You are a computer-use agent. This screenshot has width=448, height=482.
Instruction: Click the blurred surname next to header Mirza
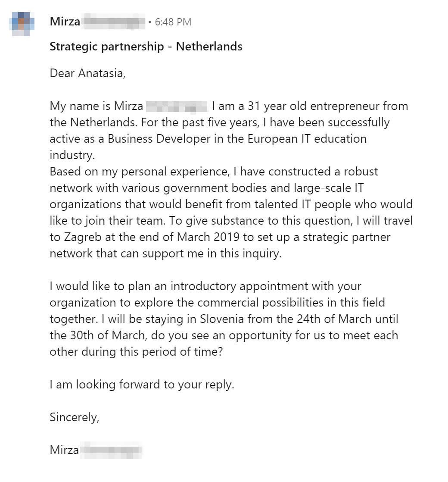[x=113, y=22]
